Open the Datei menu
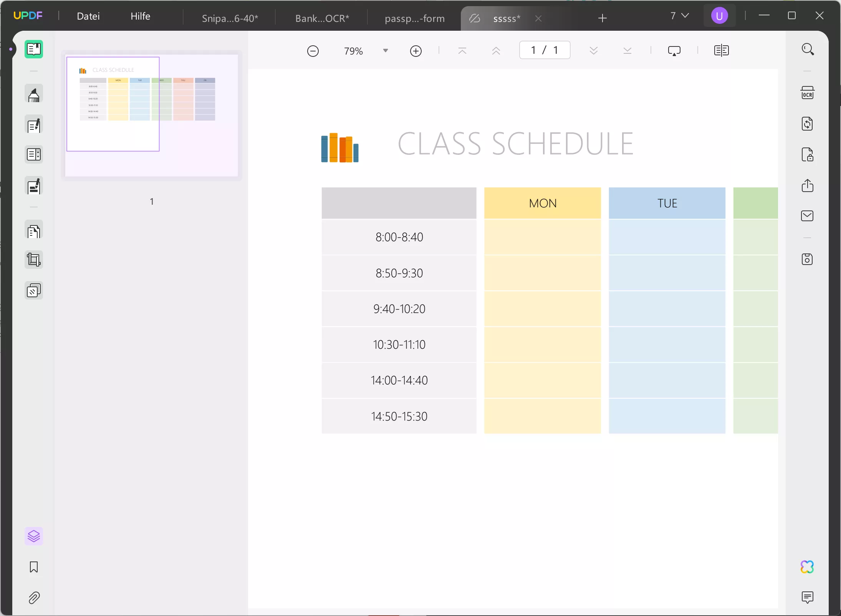The height and width of the screenshot is (616, 841). tap(88, 16)
